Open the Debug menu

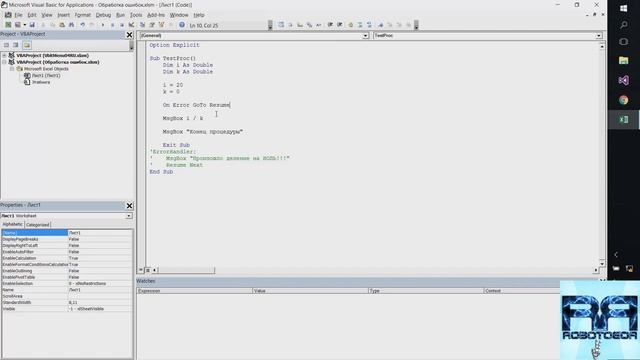(x=103, y=15)
